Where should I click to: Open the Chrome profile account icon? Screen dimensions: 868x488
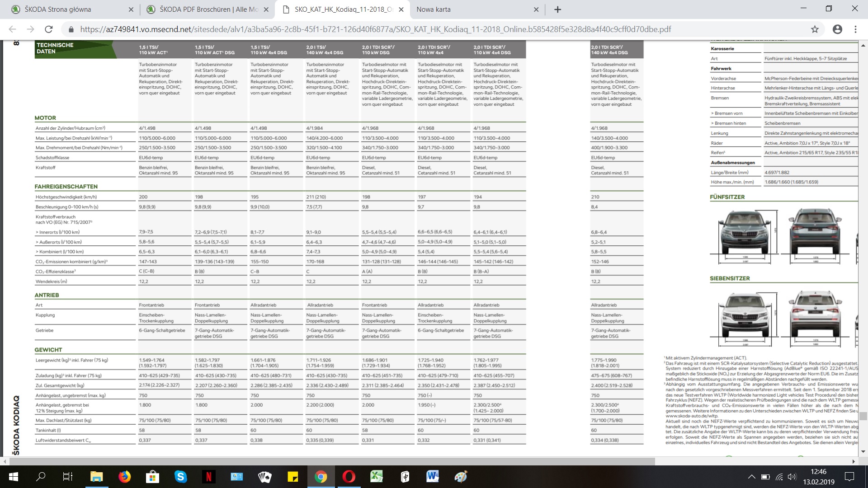pos(837,29)
